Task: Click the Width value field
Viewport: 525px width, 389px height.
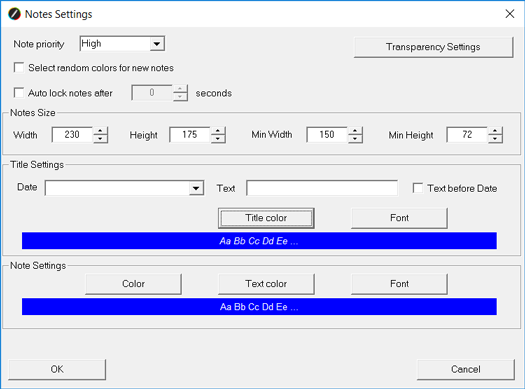Action: 72,135
